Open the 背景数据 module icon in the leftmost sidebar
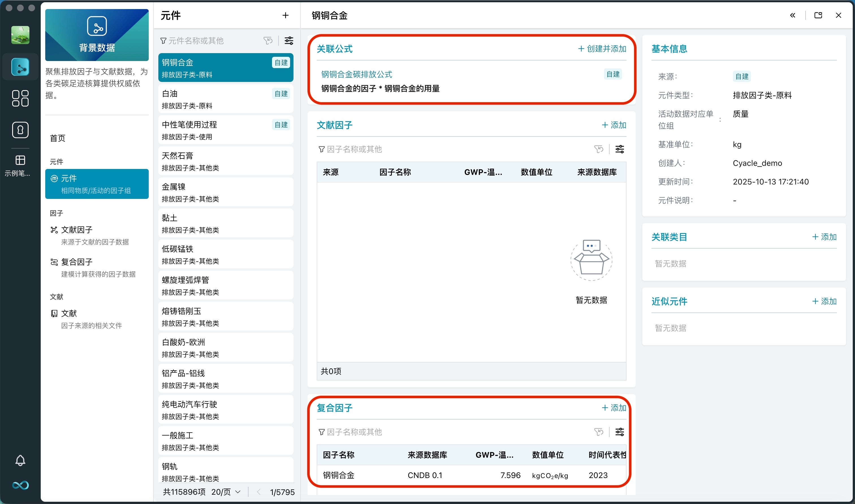The image size is (855, 504). pos(20,67)
